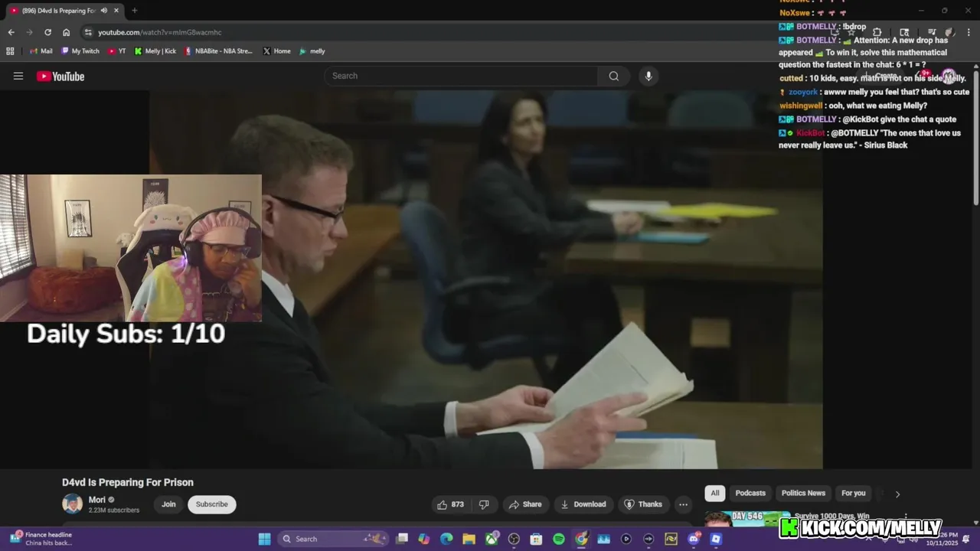Viewport: 980px width, 551px height.
Task: Mute the tab via speaker icon
Action: click(x=103, y=11)
